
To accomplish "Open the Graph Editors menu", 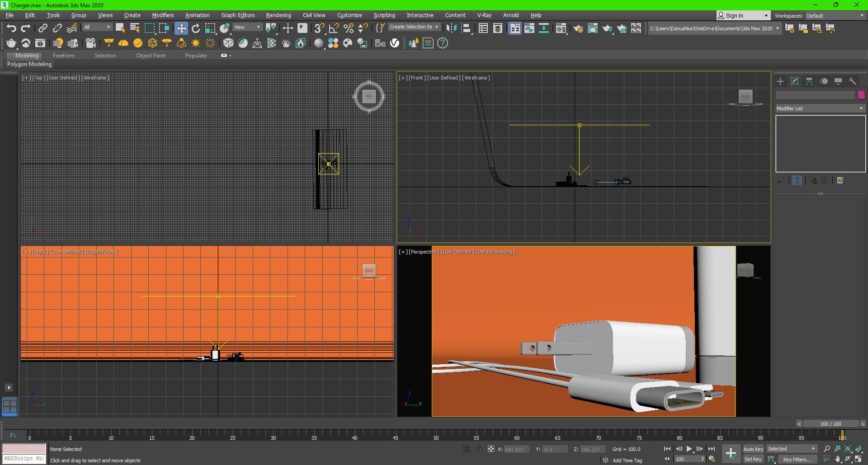I will click(238, 15).
